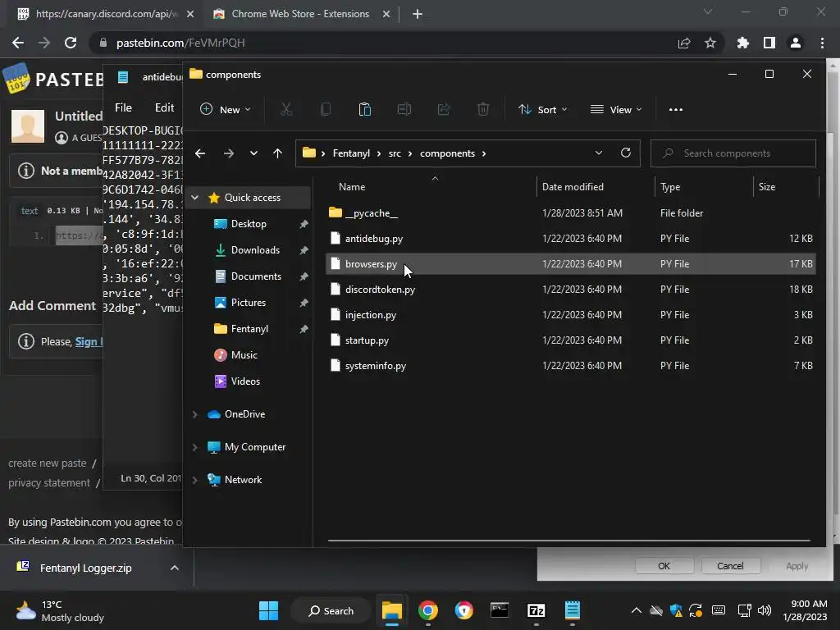840x630 pixels.
Task: Click the Paste clipboard icon in Explorer toolbar
Action: (364, 109)
